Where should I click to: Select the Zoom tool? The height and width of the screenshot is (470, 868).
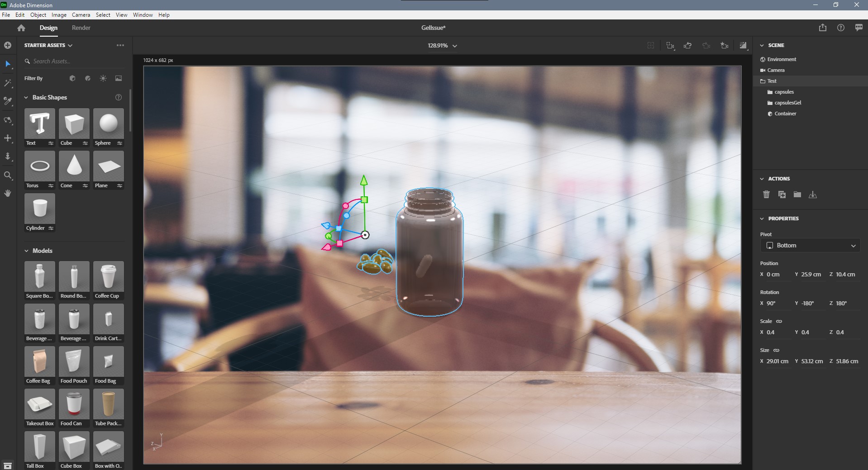click(8, 176)
